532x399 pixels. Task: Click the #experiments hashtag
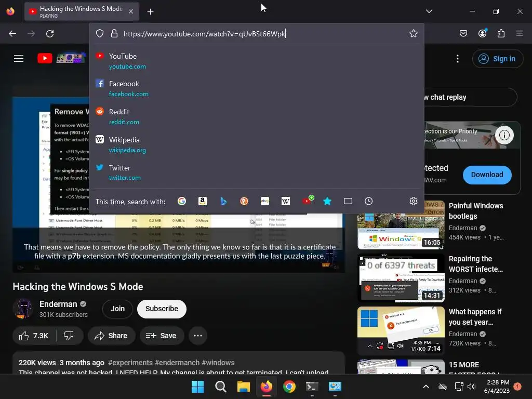click(130, 363)
